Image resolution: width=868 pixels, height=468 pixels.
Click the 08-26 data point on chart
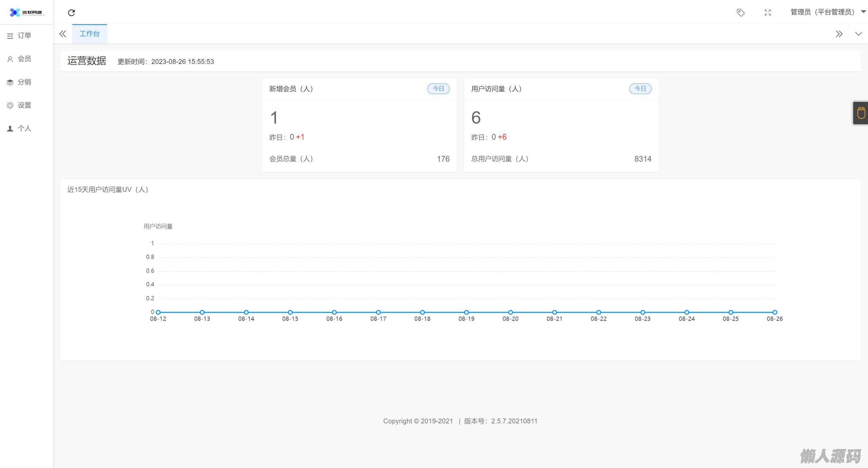(775, 312)
